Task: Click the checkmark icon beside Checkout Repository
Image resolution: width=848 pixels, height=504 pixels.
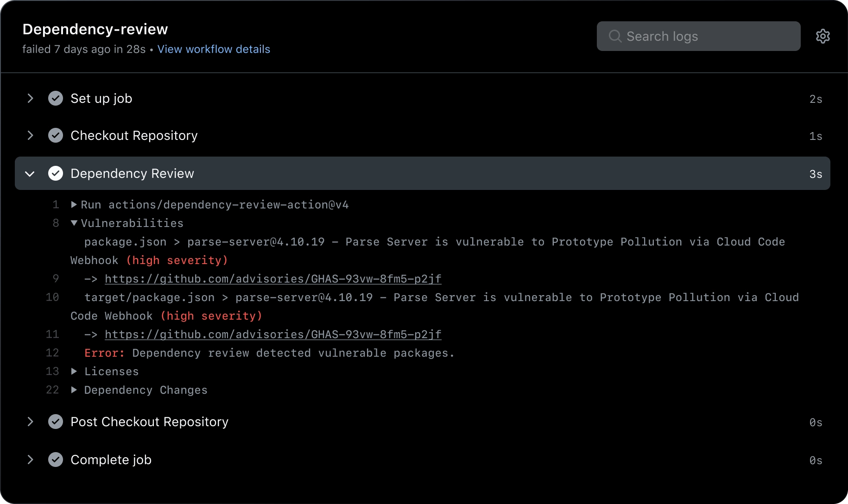Action: 56,135
